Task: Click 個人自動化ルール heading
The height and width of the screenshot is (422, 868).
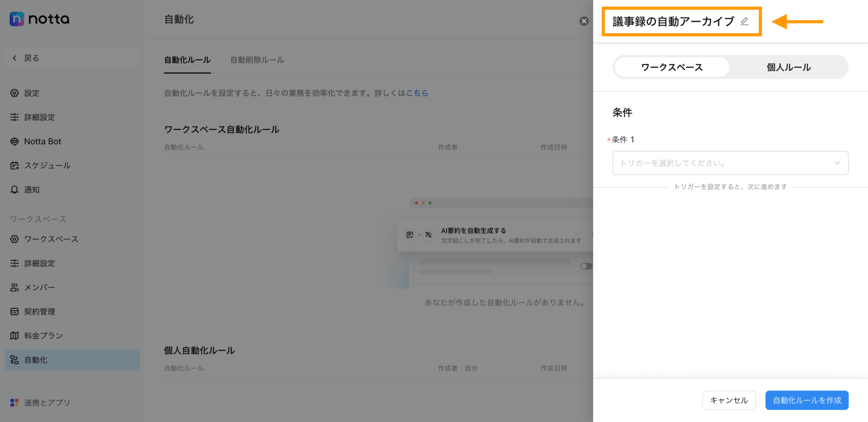Action: pos(200,350)
